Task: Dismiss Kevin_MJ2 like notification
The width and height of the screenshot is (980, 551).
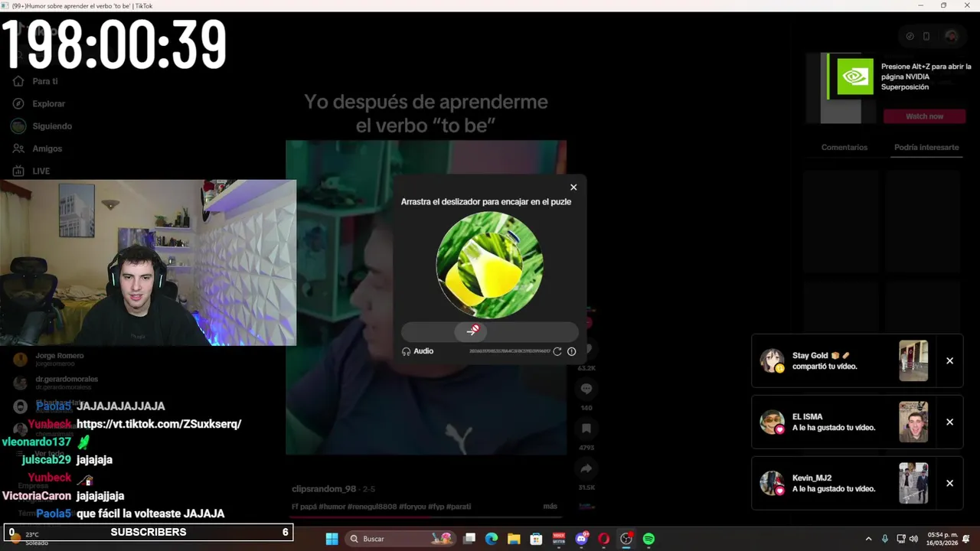Action: tap(949, 483)
